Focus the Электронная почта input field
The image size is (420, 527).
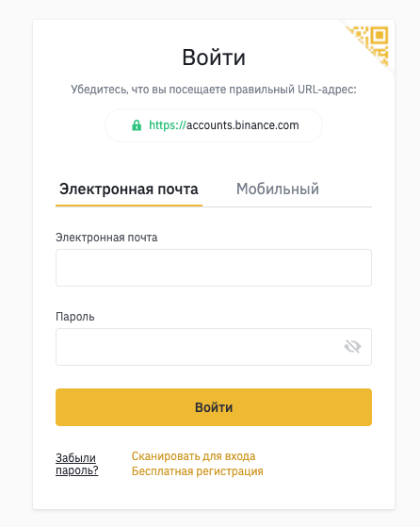click(214, 268)
